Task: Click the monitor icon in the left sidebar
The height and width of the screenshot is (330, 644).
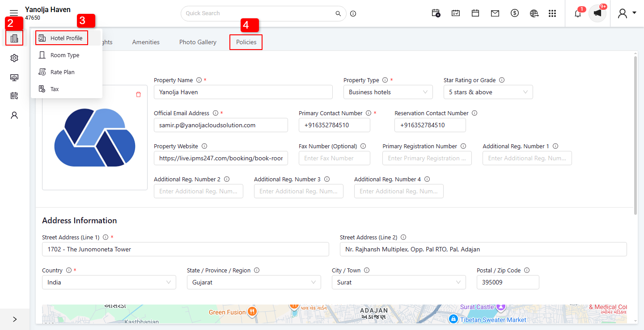Action: click(x=14, y=77)
